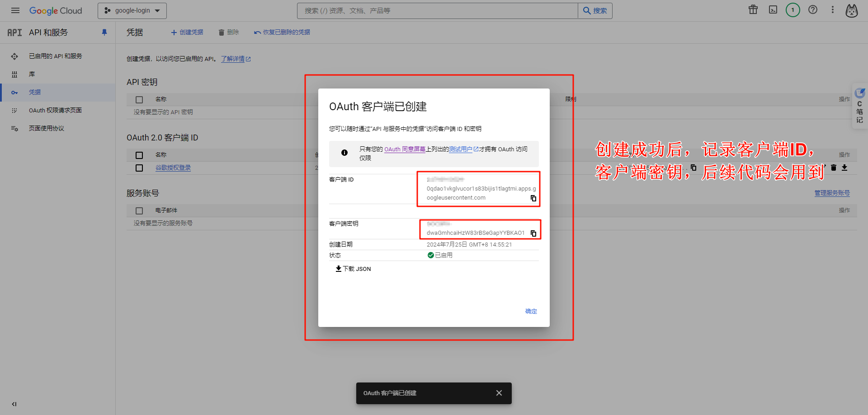This screenshot has width=868, height=415.
Task: Click the pin icon beside API 和服务
Action: (104, 33)
